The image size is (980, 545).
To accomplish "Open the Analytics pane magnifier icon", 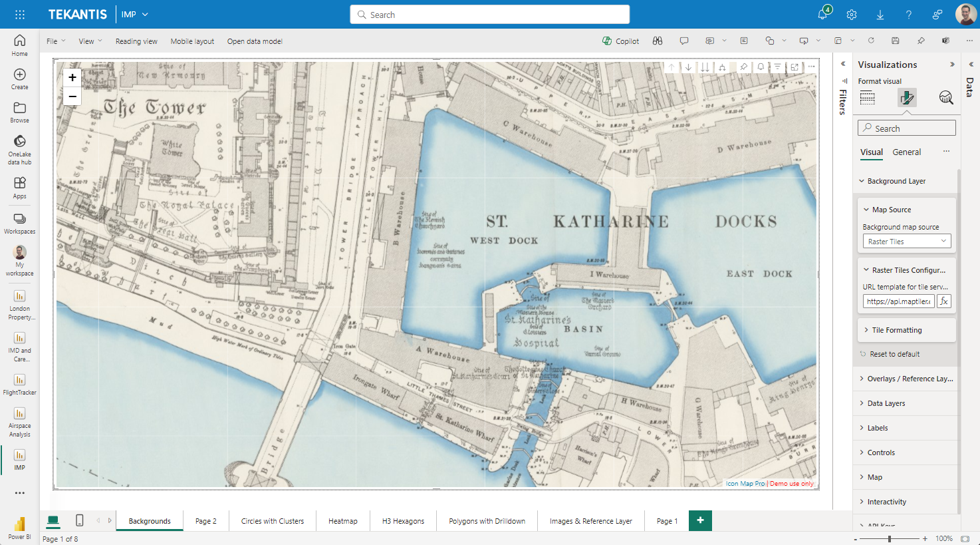I will pyautogui.click(x=945, y=98).
